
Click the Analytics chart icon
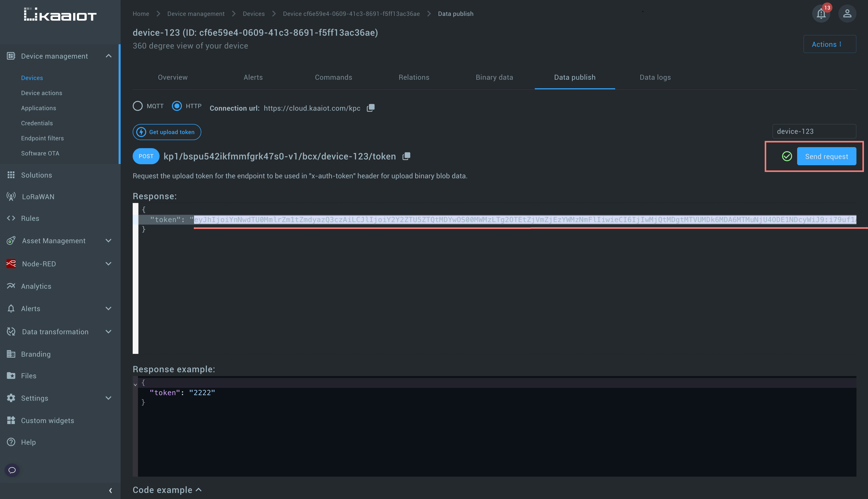click(11, 286)
